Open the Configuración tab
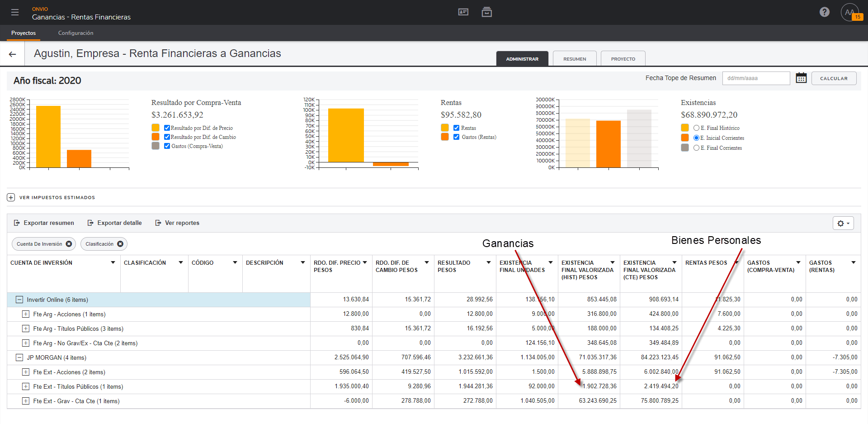 point(75,33)
